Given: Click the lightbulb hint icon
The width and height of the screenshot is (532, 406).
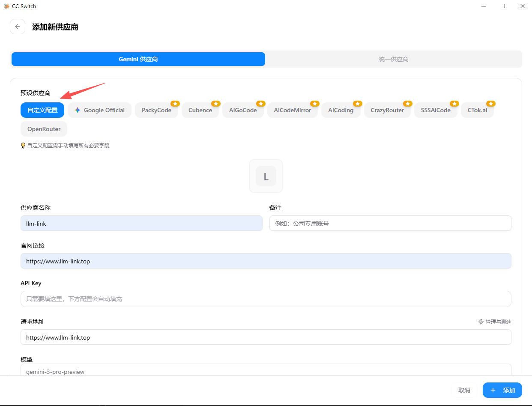Looking at the screenshot, I should point(23,146).
